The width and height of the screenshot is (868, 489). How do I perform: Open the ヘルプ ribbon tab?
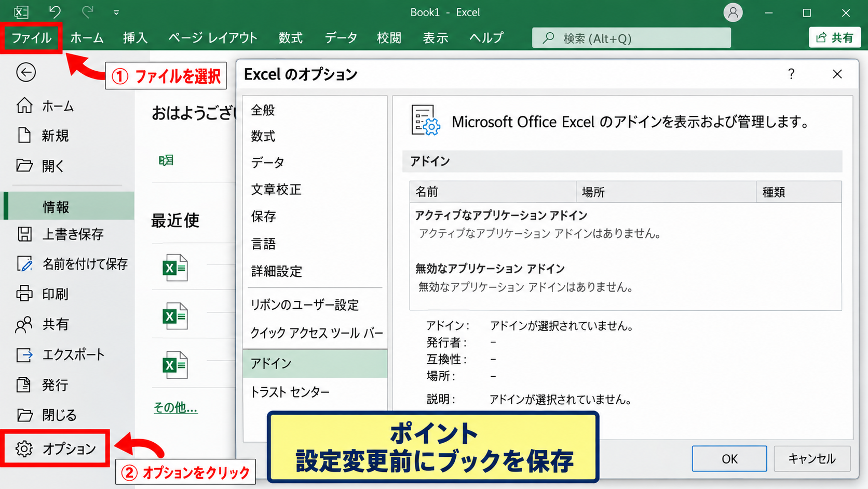(x=486, y=37)
